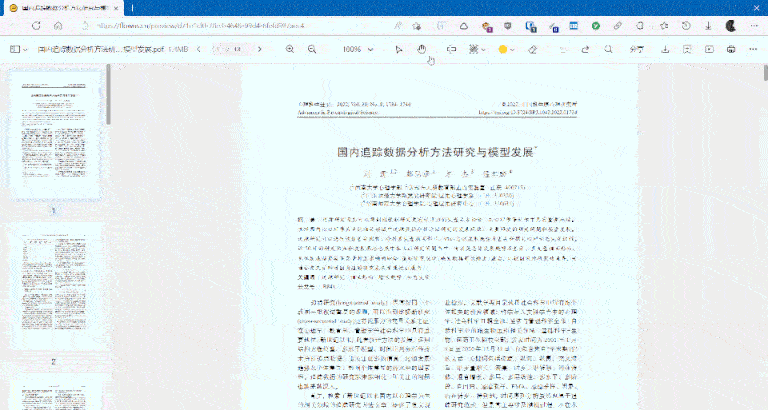Viewport: 768px width, 410px height.
Task: Open the sidebar view dropdown arrow
Action: coord(25,49)
